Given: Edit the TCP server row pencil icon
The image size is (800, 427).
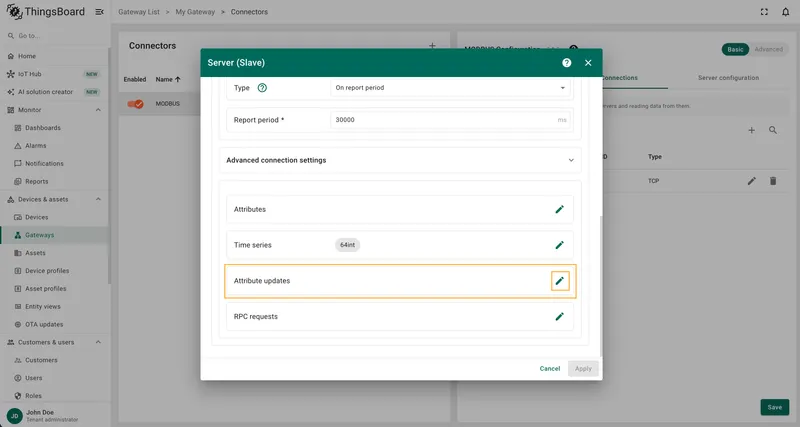Looking at the screenshot, I should tap(752, 181).
